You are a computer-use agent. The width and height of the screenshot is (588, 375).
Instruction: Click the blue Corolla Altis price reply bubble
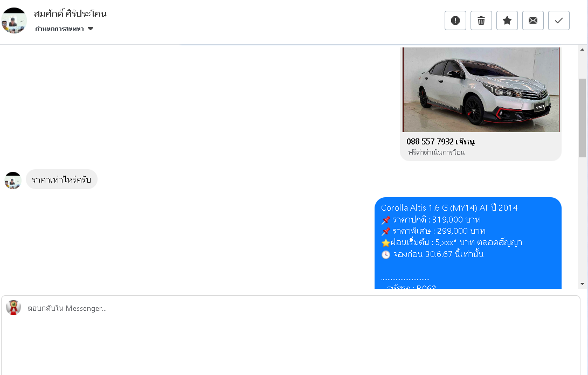click(x=468, y=243)
